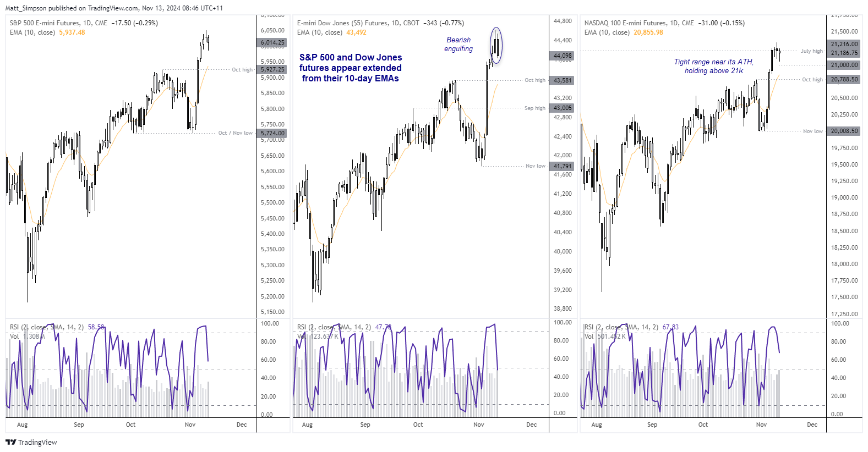Click Nov on the NASDAQ chart time axis

tap(761, 425)
